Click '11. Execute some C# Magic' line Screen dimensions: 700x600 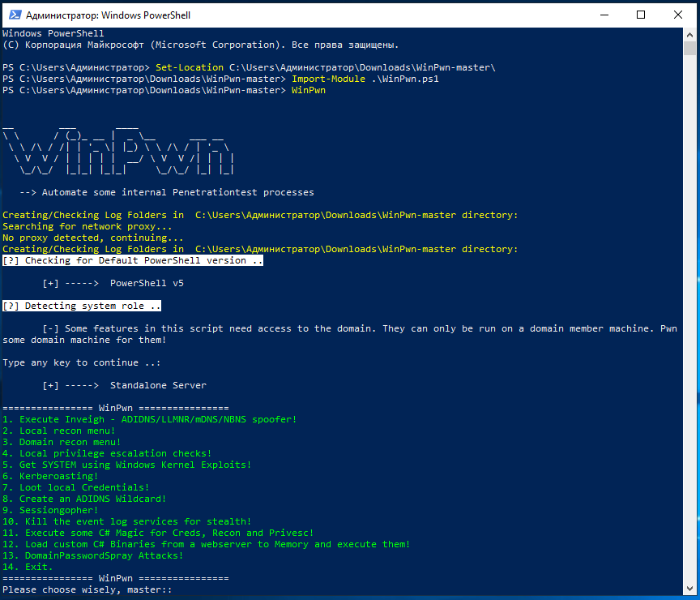click(158, 533)
